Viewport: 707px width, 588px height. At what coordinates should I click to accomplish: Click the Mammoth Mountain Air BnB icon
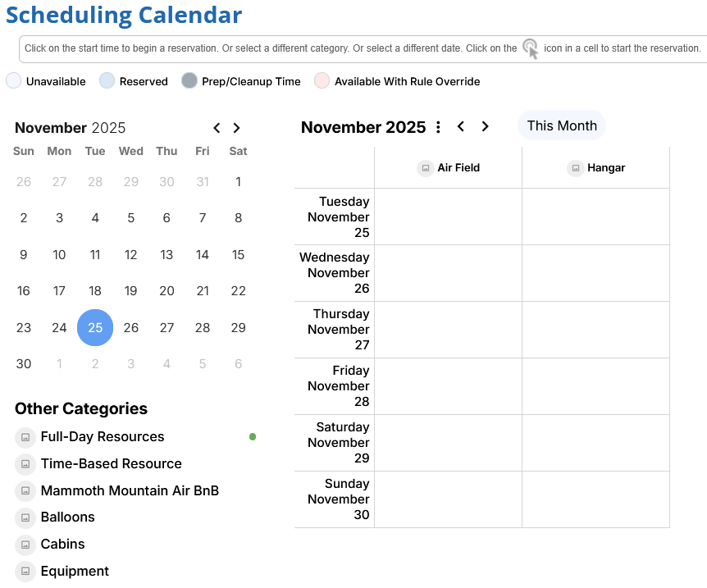pos(25,491)
